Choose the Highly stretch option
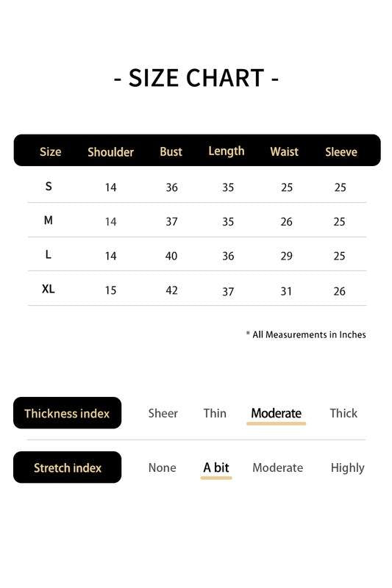Image resolution: width=392 pixels, height=588 pixels. click(x=347, y=468)
